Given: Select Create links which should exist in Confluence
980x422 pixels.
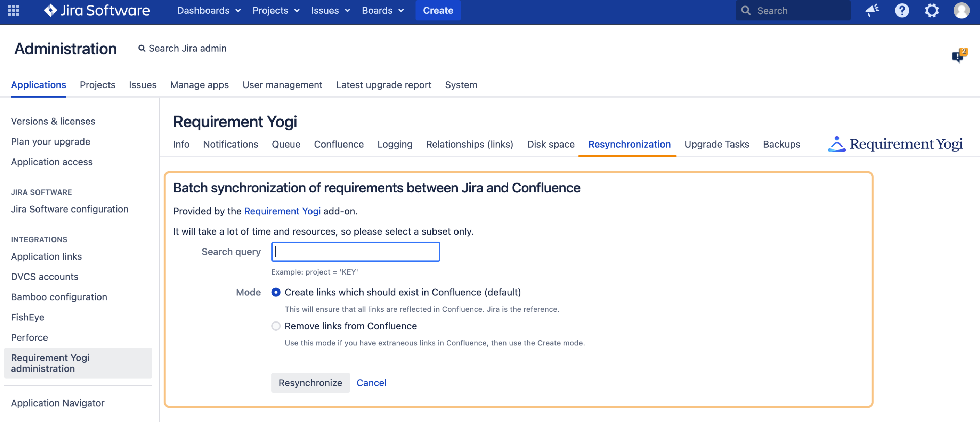Looking at the screenshot, I should [x=276, y=292].
